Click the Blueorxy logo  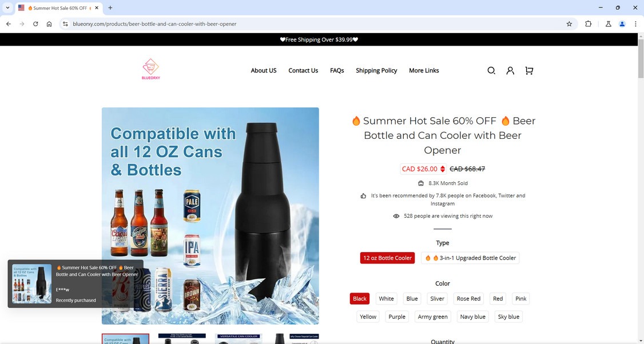151,69
